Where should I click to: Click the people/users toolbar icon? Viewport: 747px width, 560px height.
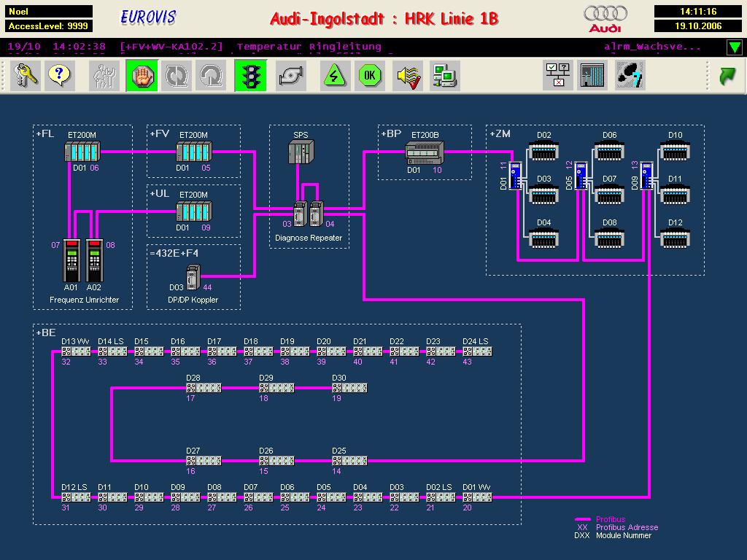pos(104,75)
